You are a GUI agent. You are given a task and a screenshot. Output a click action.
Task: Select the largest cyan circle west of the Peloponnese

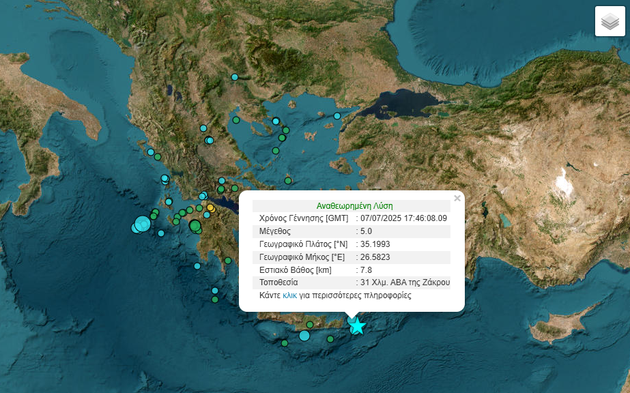(x=142, y=224)
